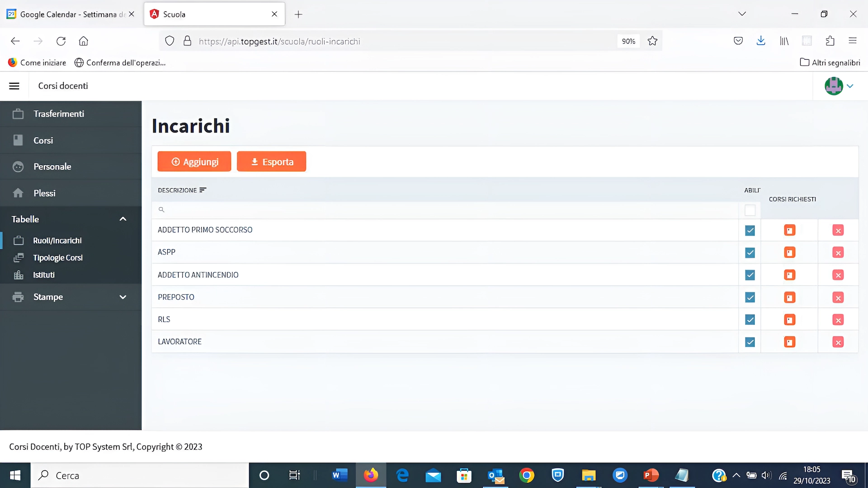Open corsi richiesti for LAVORATORE row
Image resolution: width=868 pixels, height=488 pixels.
coord(789,342)
